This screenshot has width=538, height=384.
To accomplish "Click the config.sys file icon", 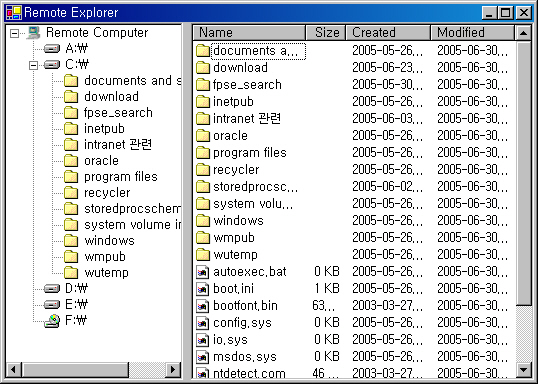I will tap(202, 323).
